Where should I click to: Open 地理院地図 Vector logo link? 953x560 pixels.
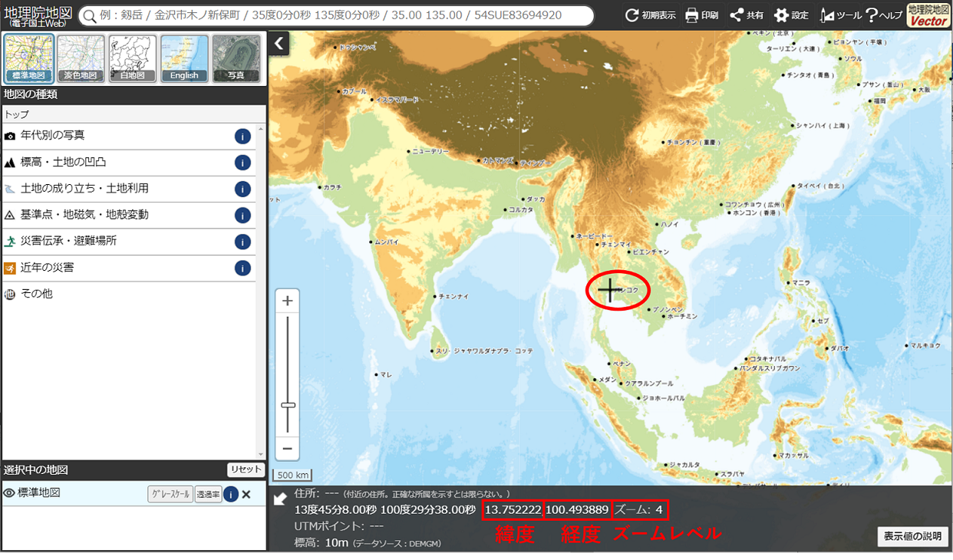pyautogui.click(x=928, y=15)
